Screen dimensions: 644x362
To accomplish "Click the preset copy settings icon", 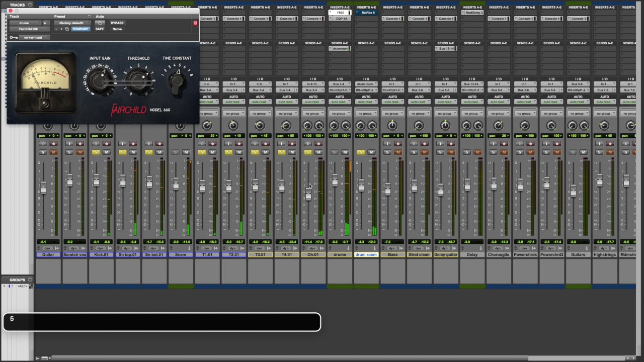I will tap(67, 29).
